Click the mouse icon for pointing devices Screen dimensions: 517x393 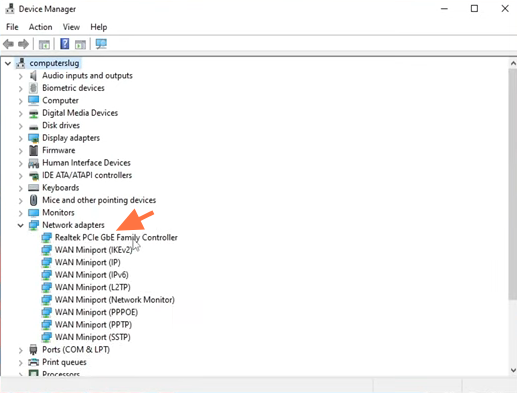(x=33, y=200)
